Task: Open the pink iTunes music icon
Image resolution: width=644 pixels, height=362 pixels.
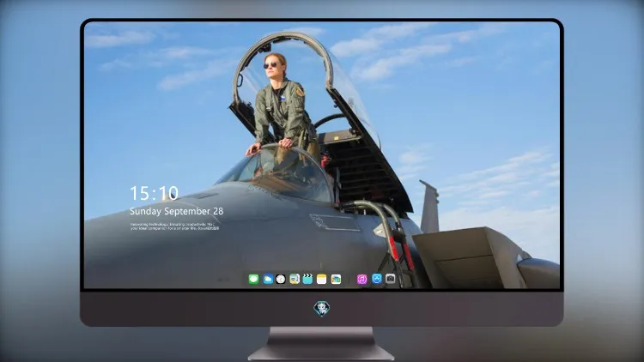Action: click(361, 279)
